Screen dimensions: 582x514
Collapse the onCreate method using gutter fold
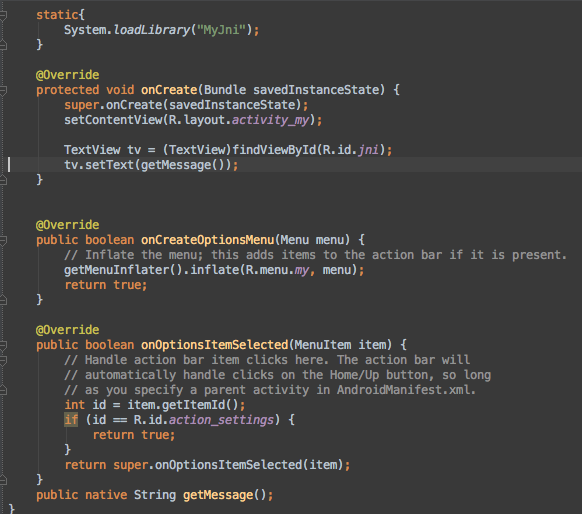point(3,90)
